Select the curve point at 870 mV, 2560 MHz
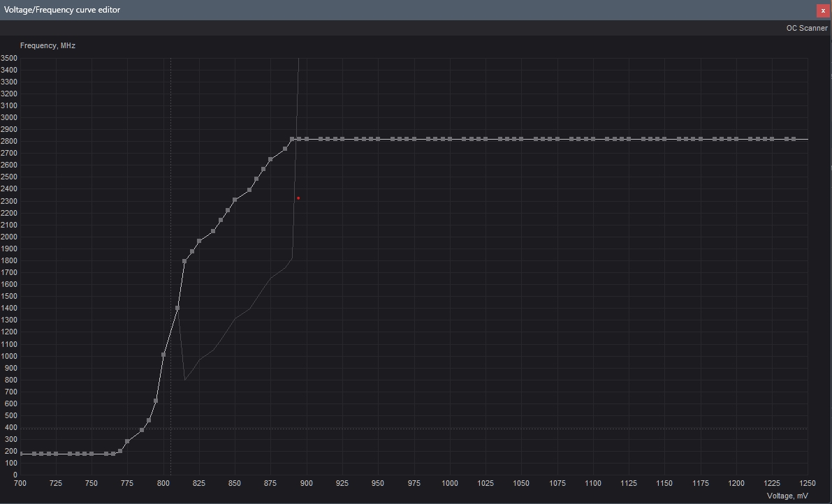 click(263, 169)
